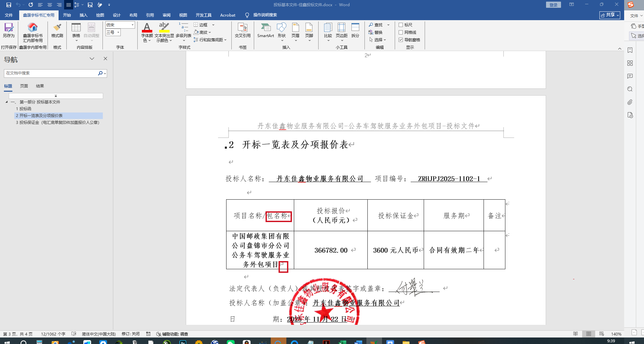Click the 页眉 header icon
Image resolution: width=644 pixels, height=344 pixels.
pos(295,32)
